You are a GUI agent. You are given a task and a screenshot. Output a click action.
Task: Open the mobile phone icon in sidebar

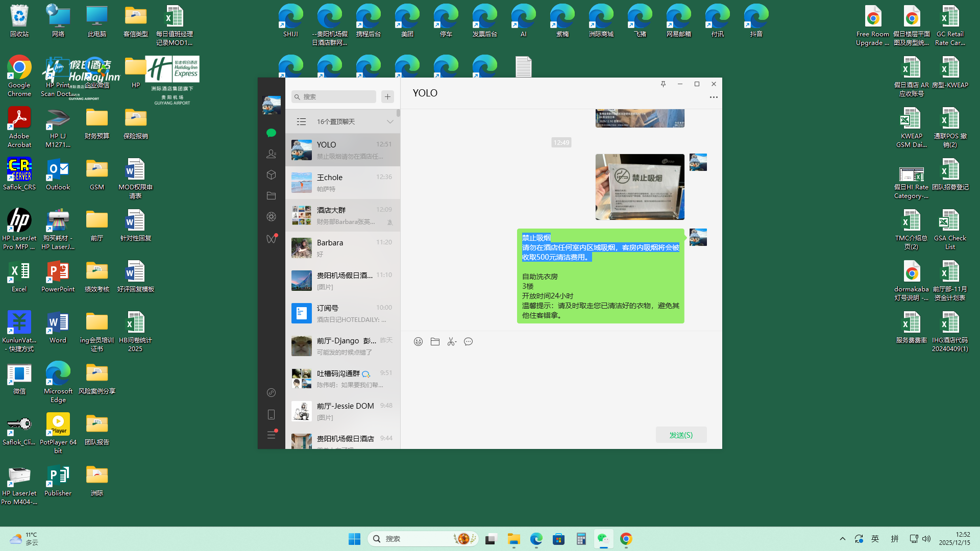coord(271,414)
